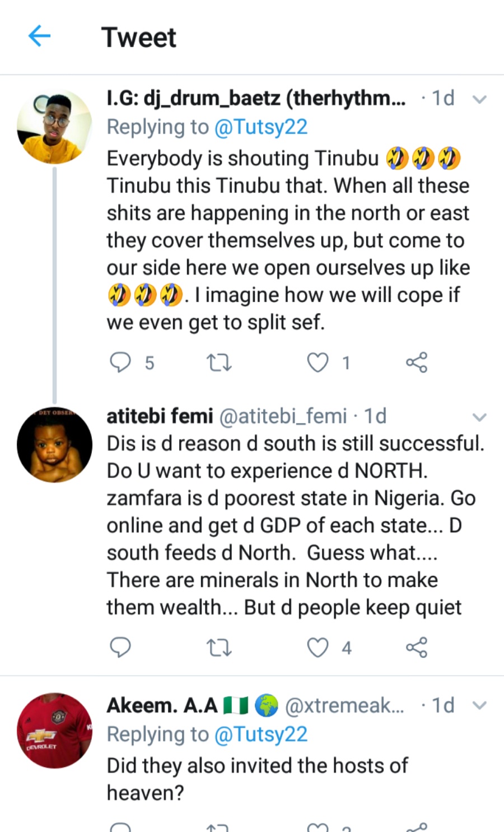This screenshot has height=832, width=504.
Task: Retweet dj_drum_baetz's tweet
Action: [x=219, y=362]
